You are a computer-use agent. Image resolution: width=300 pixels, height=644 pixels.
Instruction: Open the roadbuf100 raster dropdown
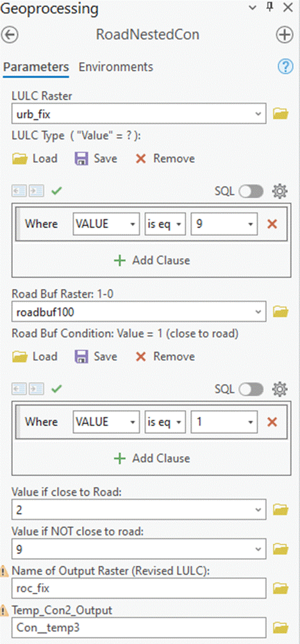tap(258, 311)
